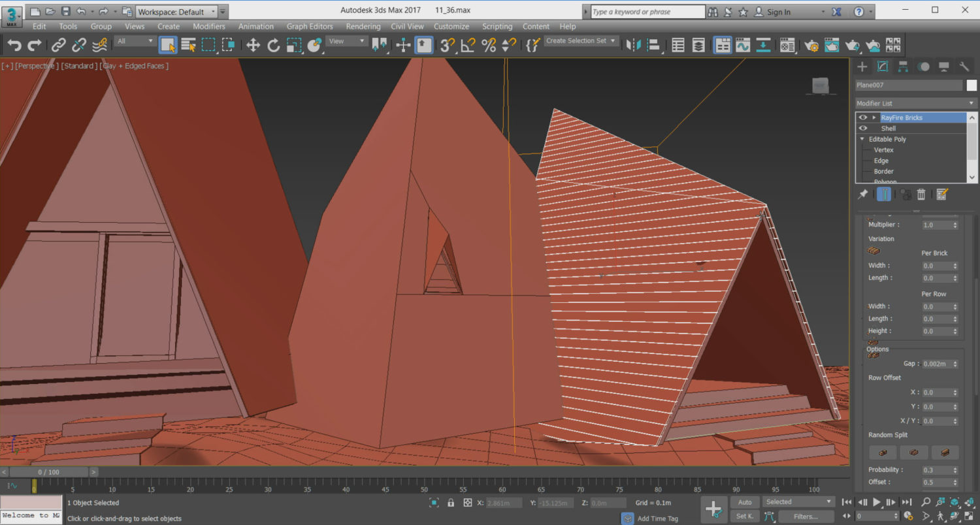Select the Select and Move tool
This screenshot has height=525, width=980.
coord(253,44)
